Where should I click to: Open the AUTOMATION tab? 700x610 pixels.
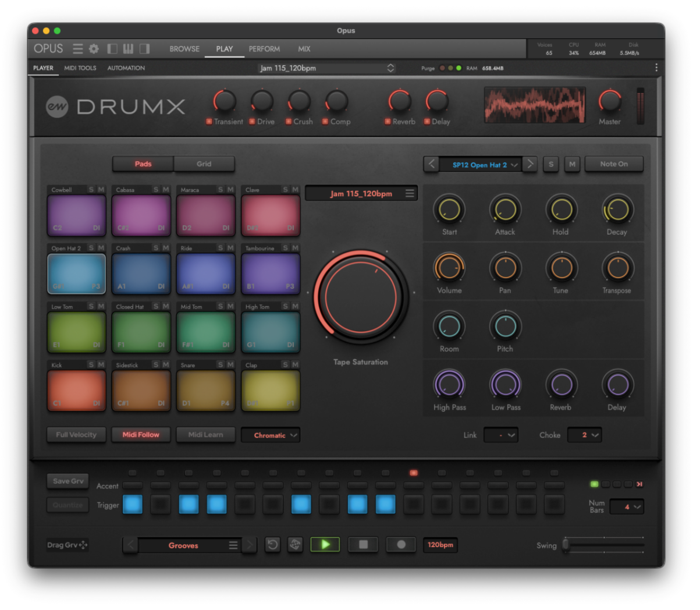[126, 68]
